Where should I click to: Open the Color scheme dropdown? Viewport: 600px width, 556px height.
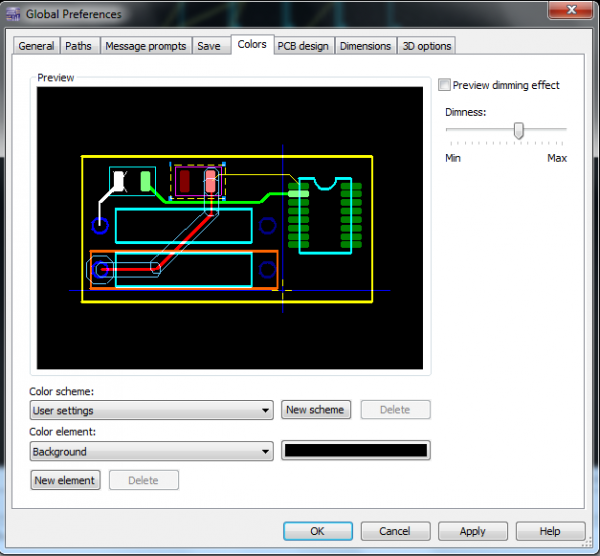click(x=152, y=410)
